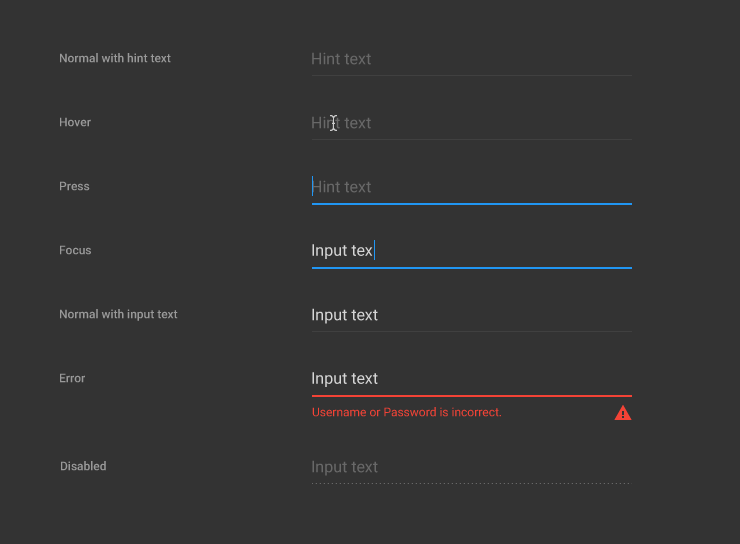740x544 pixels.
Task: Focus the Hint text field beside Press
Action: (471, 187)
